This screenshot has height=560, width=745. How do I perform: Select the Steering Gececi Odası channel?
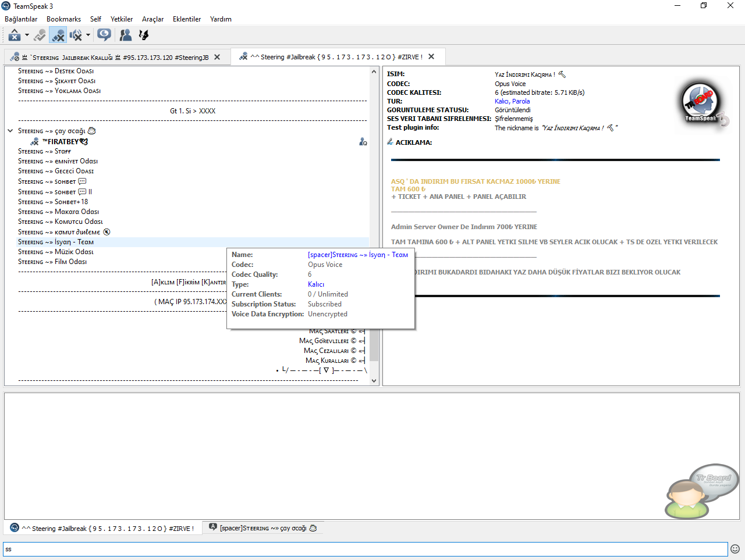[56, 171]
